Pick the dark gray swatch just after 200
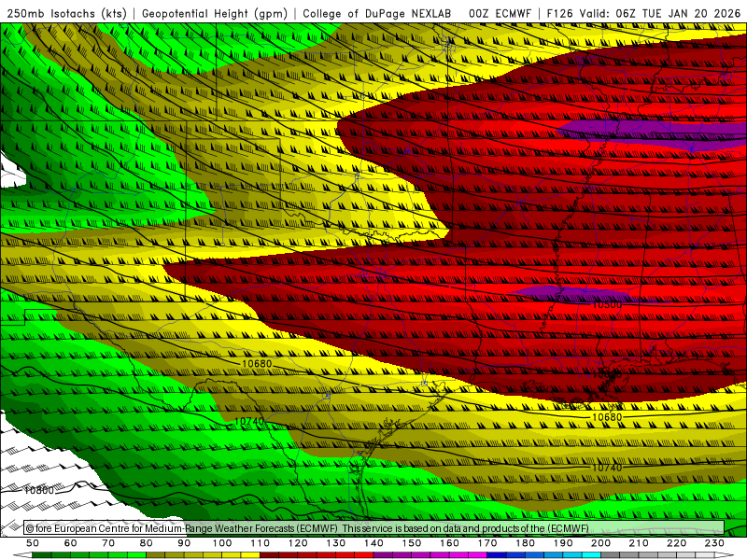 point(611,554)
